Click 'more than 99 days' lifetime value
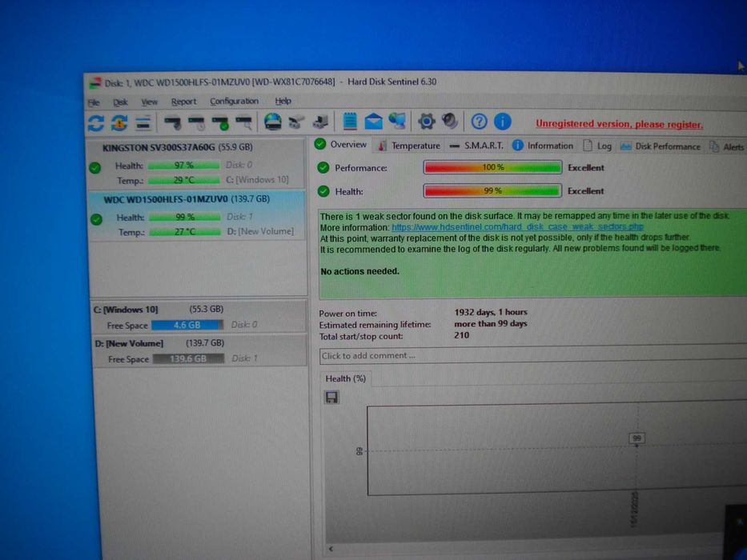747x560 pixels. (x=491, y=324)
